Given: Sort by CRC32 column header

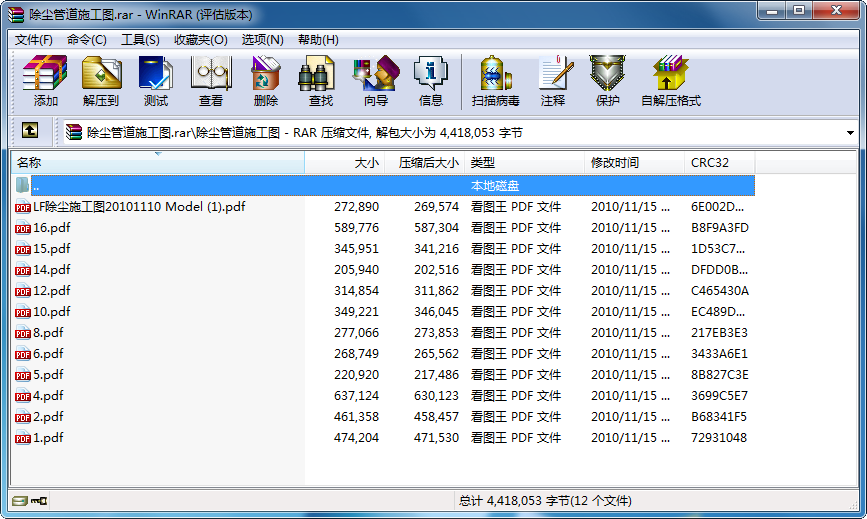Looking at the screenshot, I should tap(719, 162).
